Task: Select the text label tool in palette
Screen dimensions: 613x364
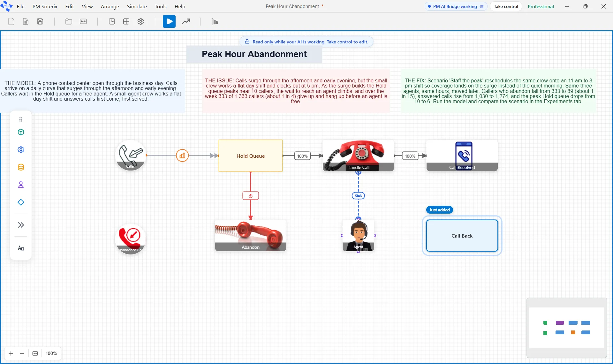Action: pos(21,248)
